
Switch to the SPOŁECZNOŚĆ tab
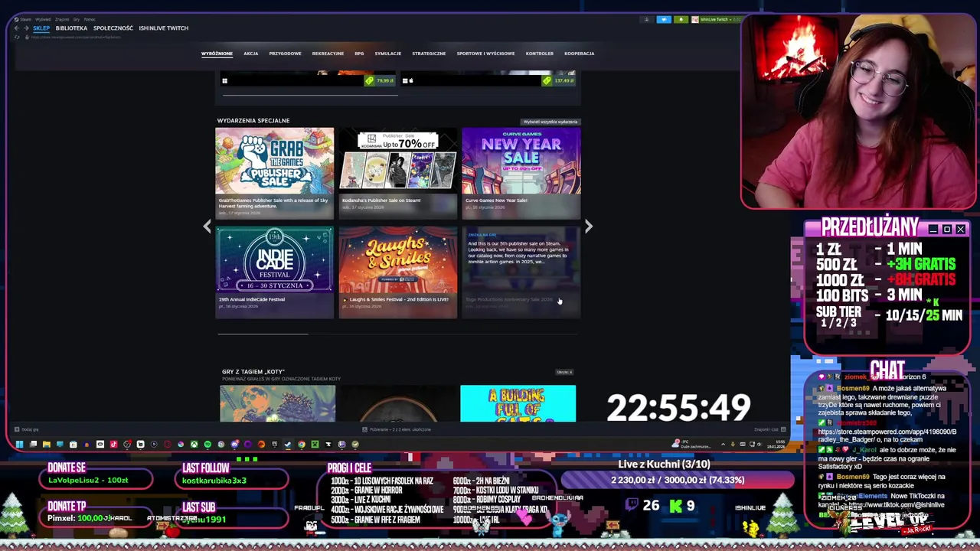tap(113, 28)
